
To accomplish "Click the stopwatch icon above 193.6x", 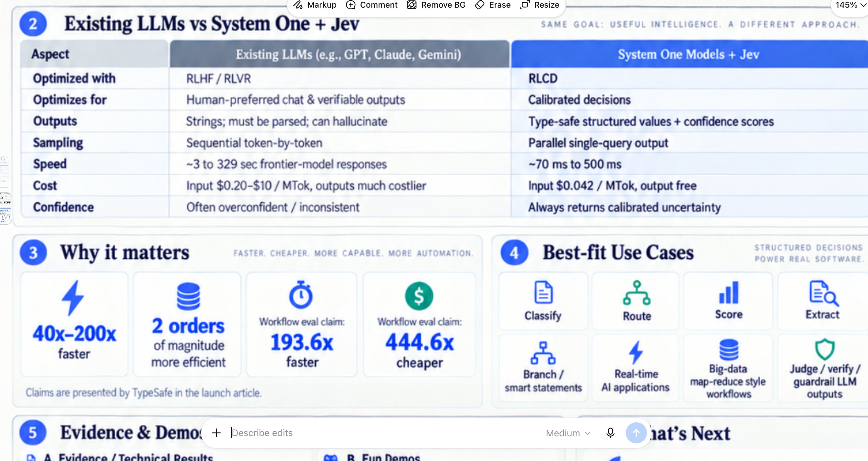I will pyautogui.click(x=301, y=295).
